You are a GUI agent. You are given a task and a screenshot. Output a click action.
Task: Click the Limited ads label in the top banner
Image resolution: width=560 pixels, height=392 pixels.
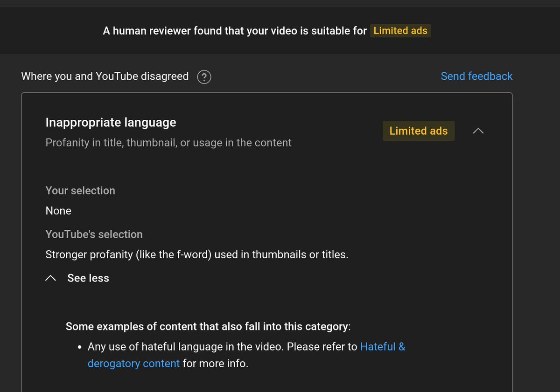point(400,31)
